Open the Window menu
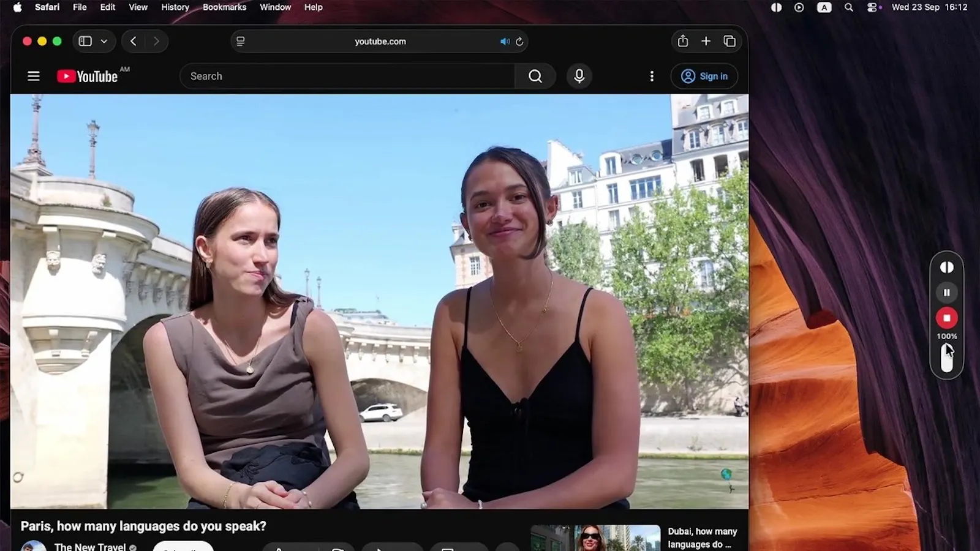The width and height of the screenshot is (980, 551). click(275, 7)
